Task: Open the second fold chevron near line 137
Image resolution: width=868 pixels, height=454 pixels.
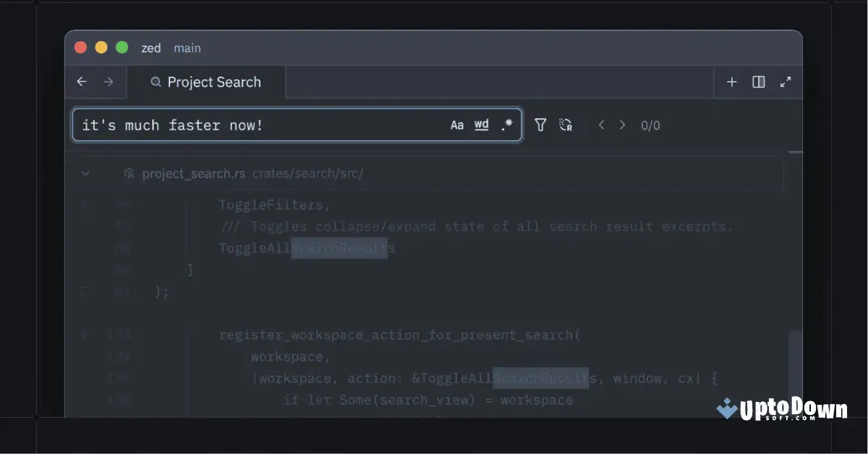Action: click(x=82, y=335)
